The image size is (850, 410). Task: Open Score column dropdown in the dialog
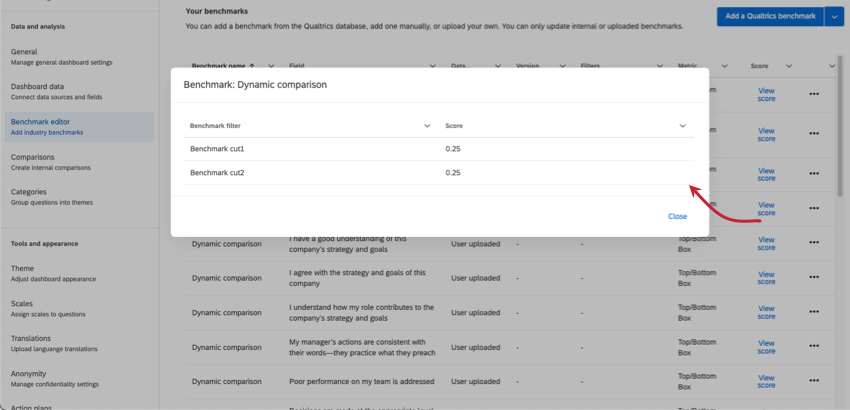click(x=683, y=126)
